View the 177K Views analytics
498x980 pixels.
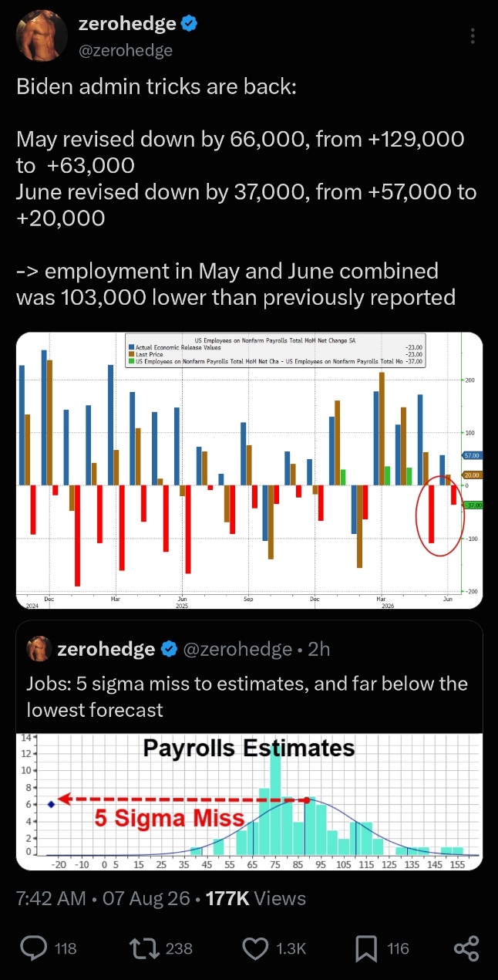point(257,898)
